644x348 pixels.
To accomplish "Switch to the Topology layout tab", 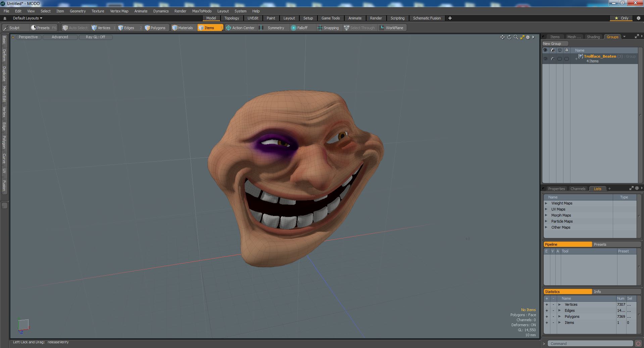I will coord(232,18).
